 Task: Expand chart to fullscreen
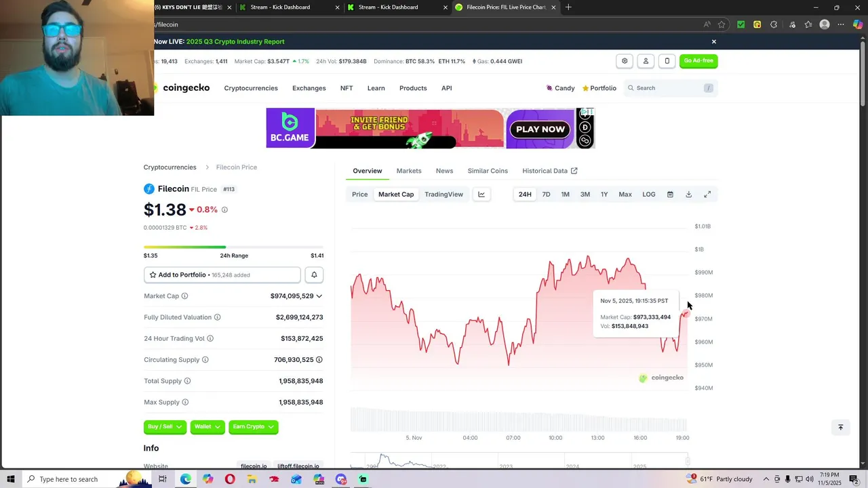[707, 195]
